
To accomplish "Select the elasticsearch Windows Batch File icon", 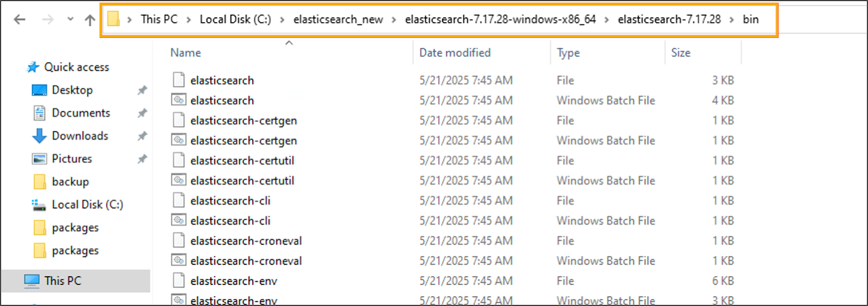I will pos(178,100).
